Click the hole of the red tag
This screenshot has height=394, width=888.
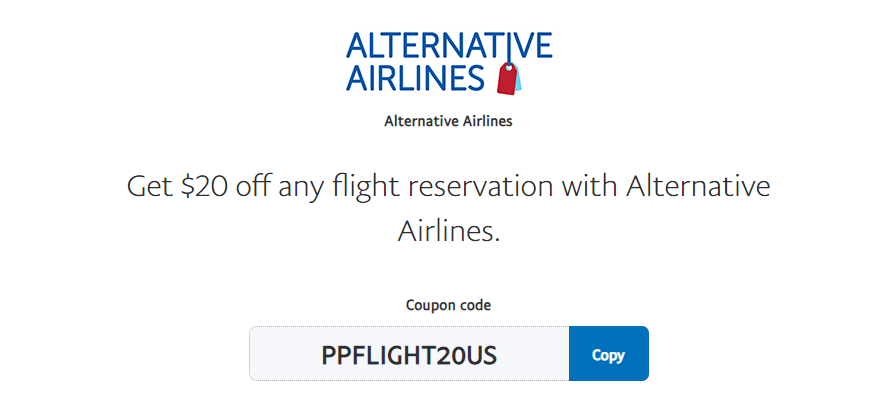[509, 68]
